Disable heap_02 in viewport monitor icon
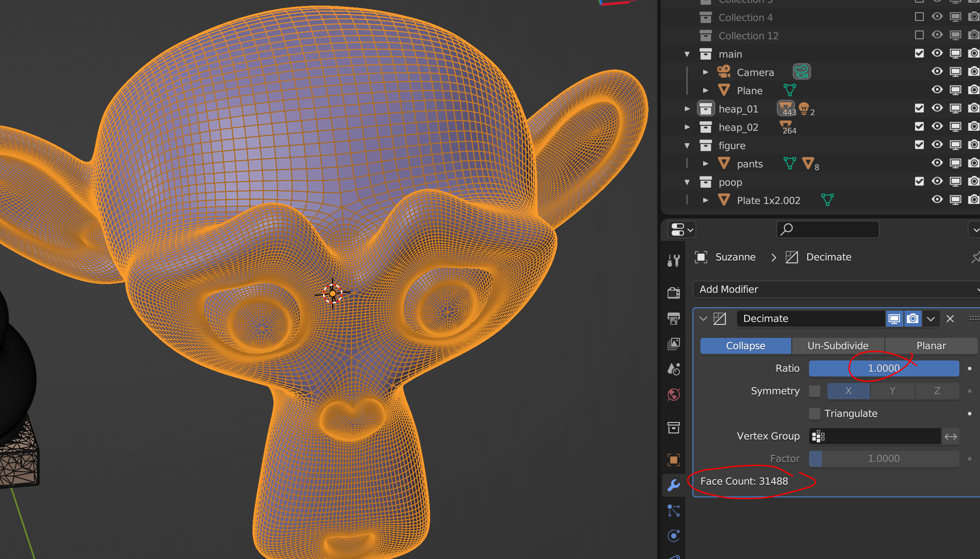This screenshot has width=980, height=559. click(955, 127)
